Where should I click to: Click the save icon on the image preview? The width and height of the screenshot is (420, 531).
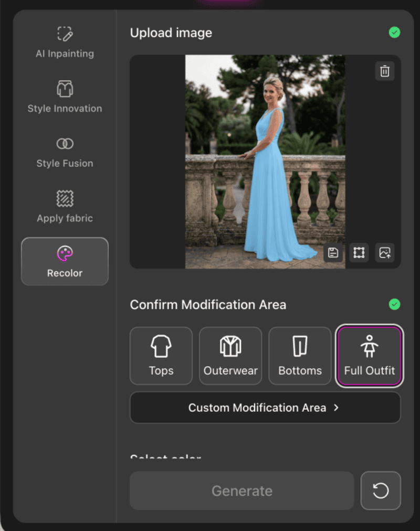[x=333, y=252]
